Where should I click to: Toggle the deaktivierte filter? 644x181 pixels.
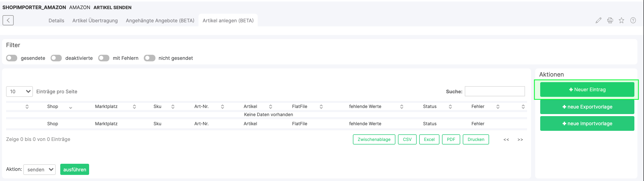[56, 58]
